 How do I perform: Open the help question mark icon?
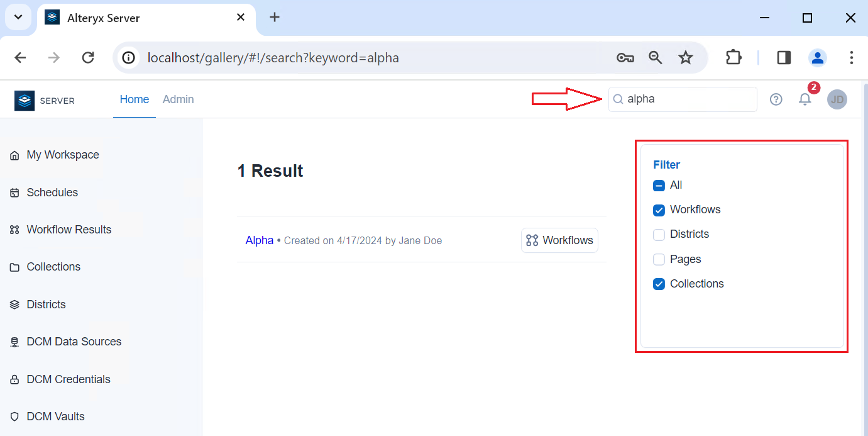pos(776,99)
